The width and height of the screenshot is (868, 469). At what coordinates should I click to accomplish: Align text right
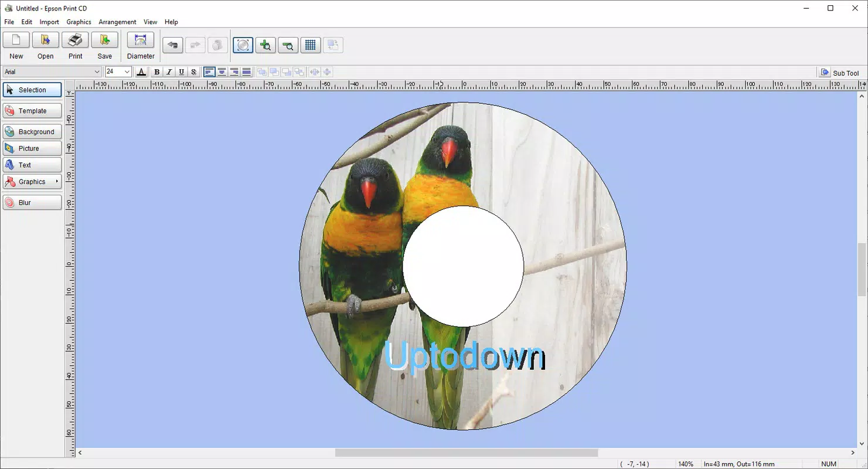pos(234,72)
